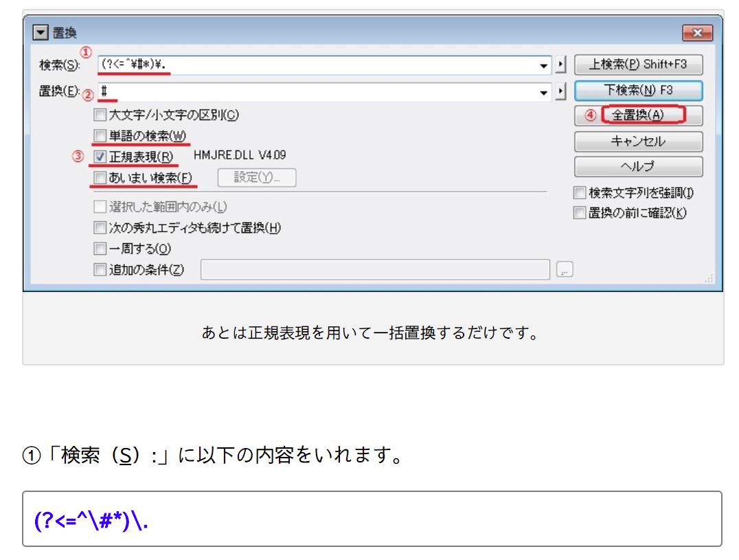This screenshot has width=739, height=560.
Task: Enable 置換の前に確認 checkbox
Action: tap(580, 213)
